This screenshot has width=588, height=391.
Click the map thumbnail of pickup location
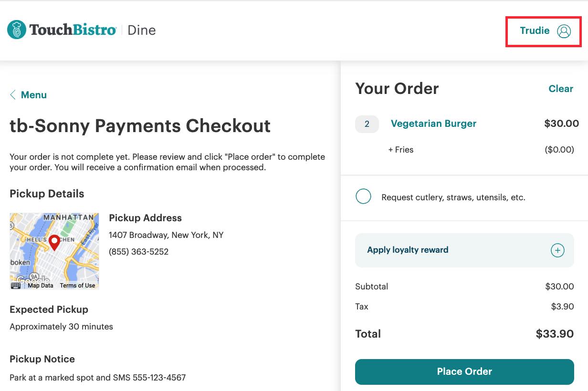(54, 250)
